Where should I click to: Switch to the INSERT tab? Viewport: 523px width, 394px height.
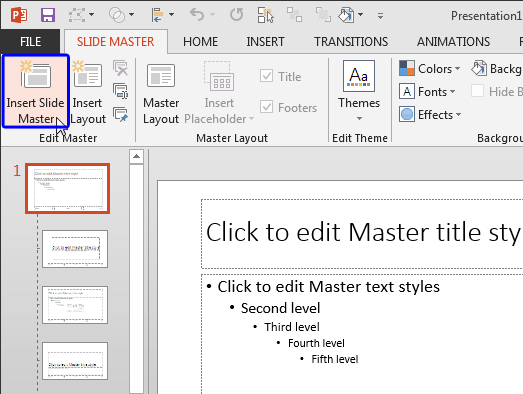point(266,42)
